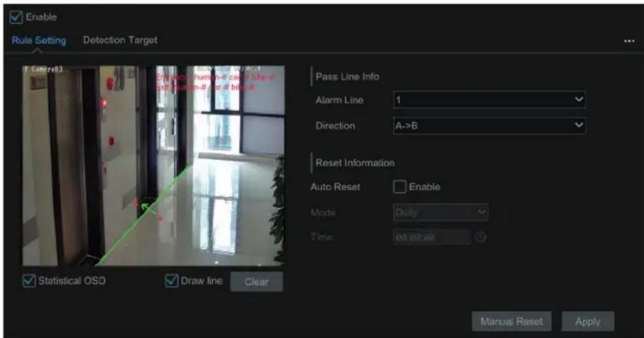Open the three-dot more options menu

pos(629,41)
